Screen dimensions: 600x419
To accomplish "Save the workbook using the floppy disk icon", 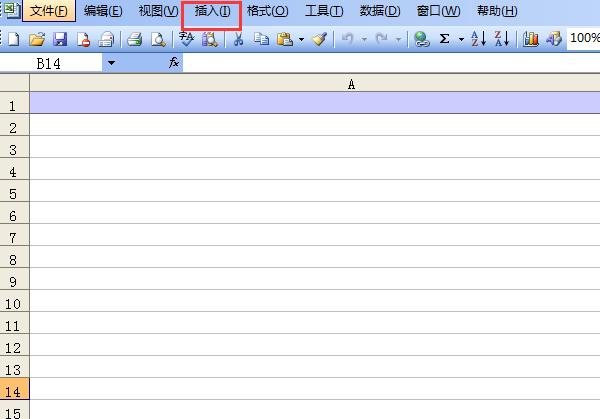I will pos(60,39).
